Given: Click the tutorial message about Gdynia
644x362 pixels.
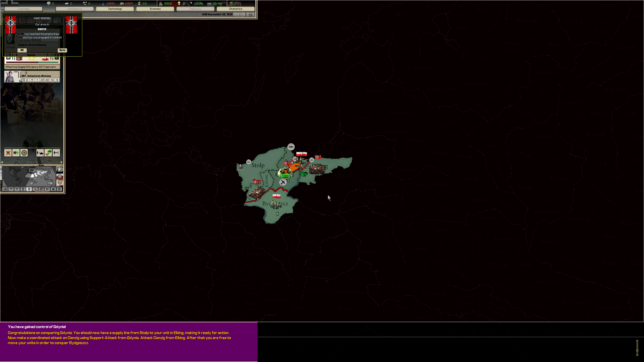Looking at the screenshot, I should click(x=119, y=335).
